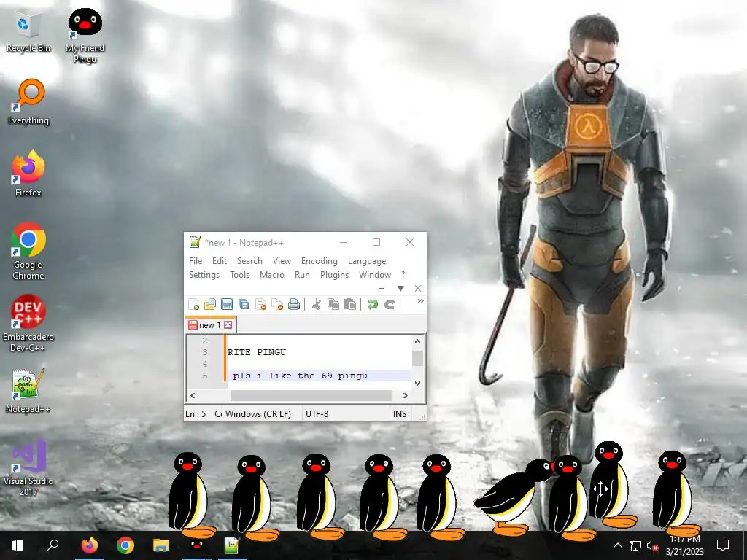Screen dimensions: 747x560
Task: Click the horizontal scrollbar left arrow
Action: coord(193,395)
